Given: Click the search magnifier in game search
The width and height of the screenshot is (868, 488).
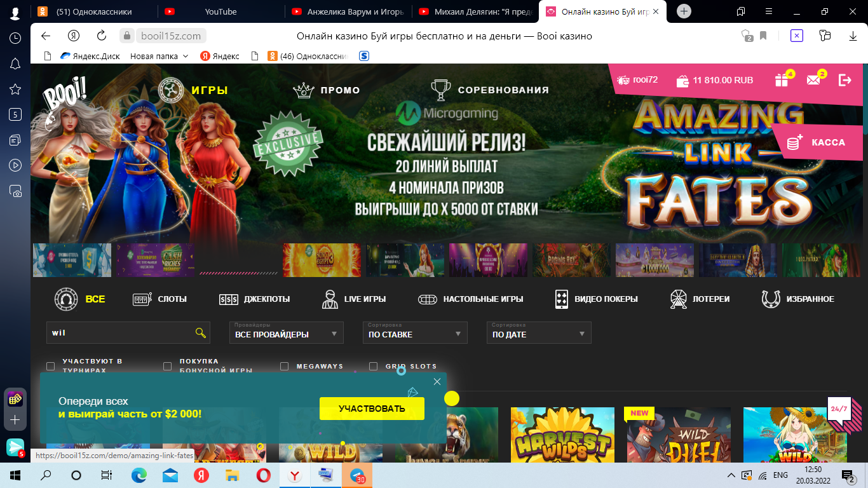Looking at the screenshot, I should pos(201,332).
